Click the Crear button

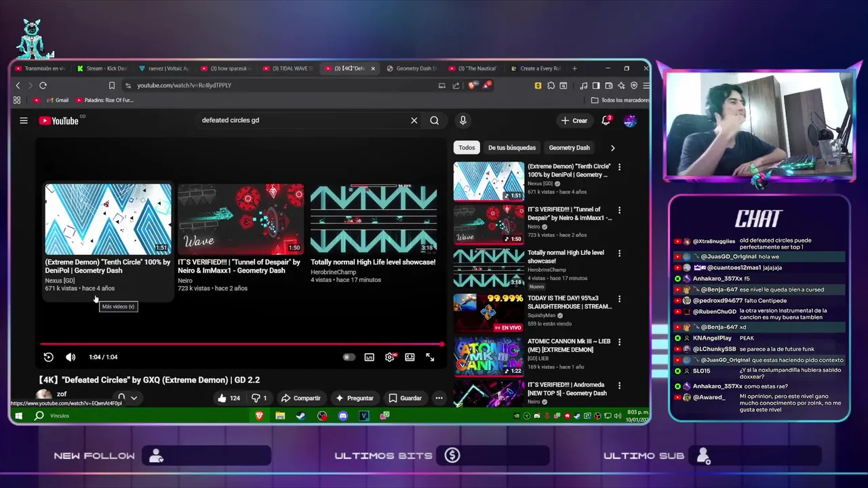pos(574,121)
